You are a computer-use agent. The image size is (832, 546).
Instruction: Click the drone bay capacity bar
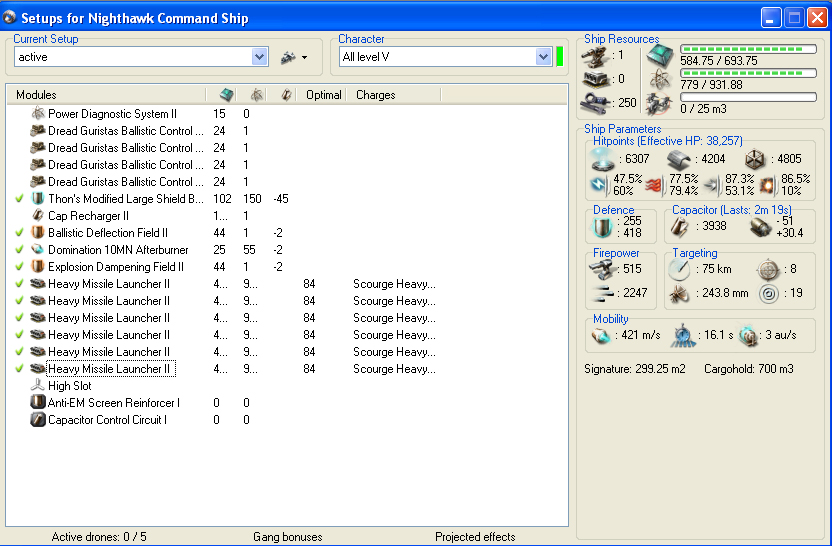[748, 97]
